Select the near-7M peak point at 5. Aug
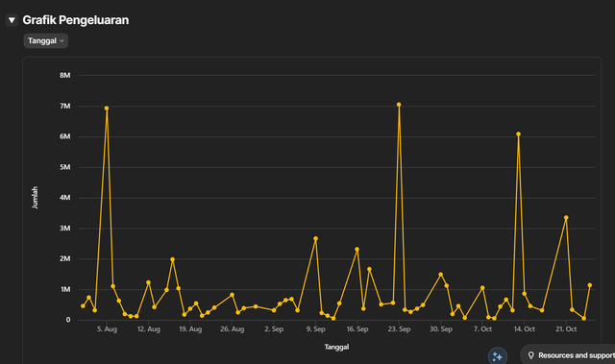The width and height of the screenshot is (615, 364). coord(107,109)
